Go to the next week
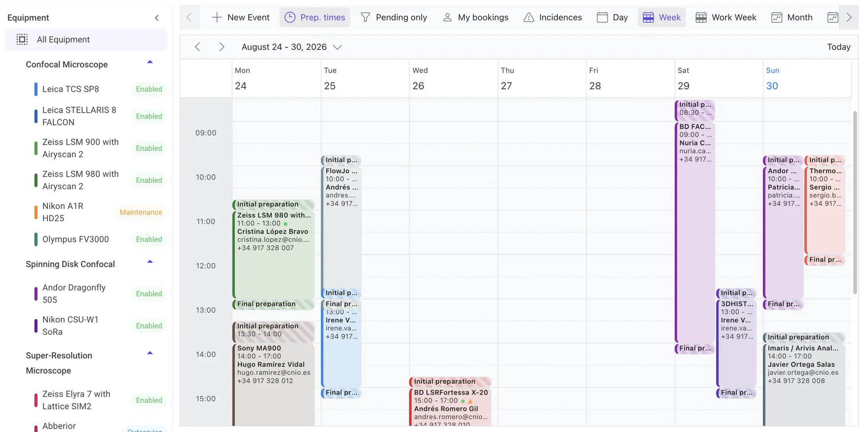The height and width of the screenshot is (432, 868). click(x=222, y=47)
